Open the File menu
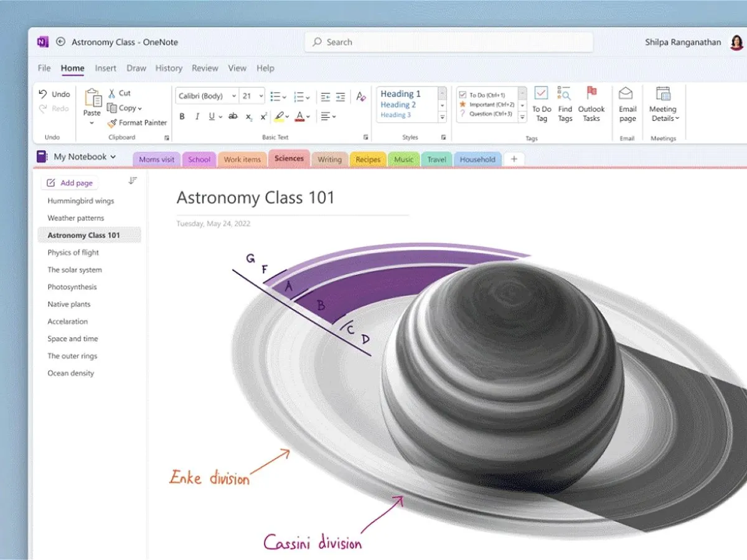This screenshot has height=560, width=747. 44,68
